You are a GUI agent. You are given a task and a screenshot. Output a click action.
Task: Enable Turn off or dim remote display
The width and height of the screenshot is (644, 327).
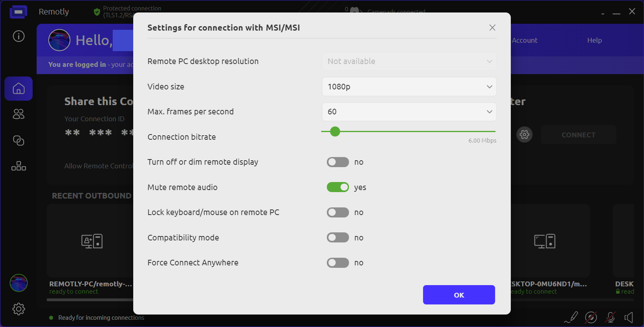click(x=338, y=162)
